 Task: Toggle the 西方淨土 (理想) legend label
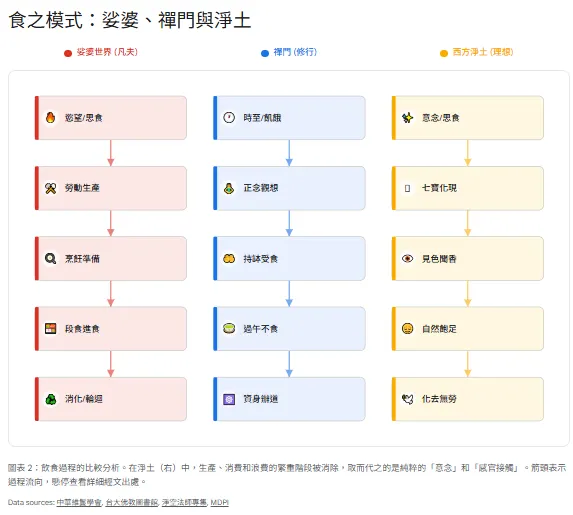[x=483, y=52]
